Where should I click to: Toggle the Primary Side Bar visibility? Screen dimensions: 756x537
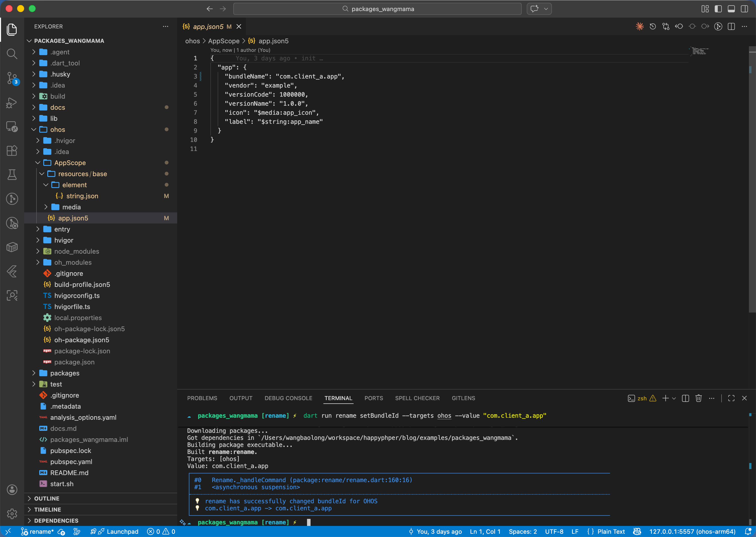tap(718, 9)
